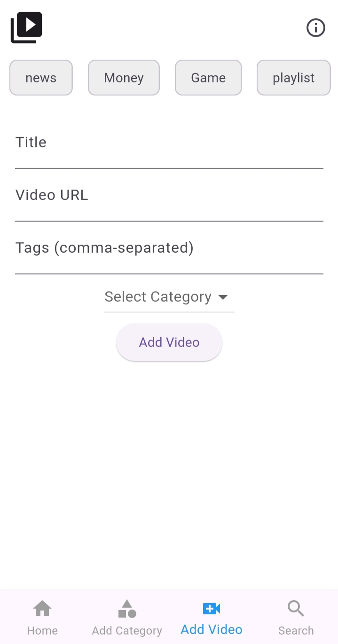Select the playlist chip

point(293,78)
